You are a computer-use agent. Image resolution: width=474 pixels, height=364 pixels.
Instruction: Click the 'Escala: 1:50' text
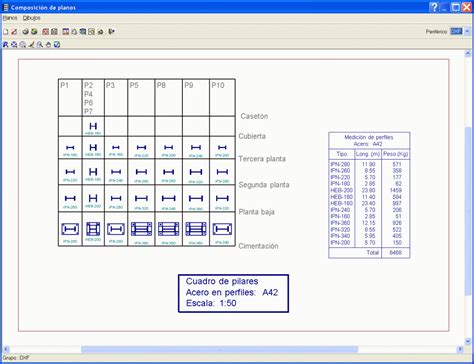[211, 303]
